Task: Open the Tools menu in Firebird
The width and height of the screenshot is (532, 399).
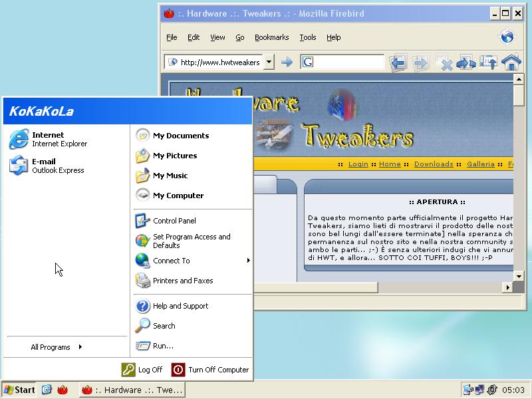Action: pos(308,37)
